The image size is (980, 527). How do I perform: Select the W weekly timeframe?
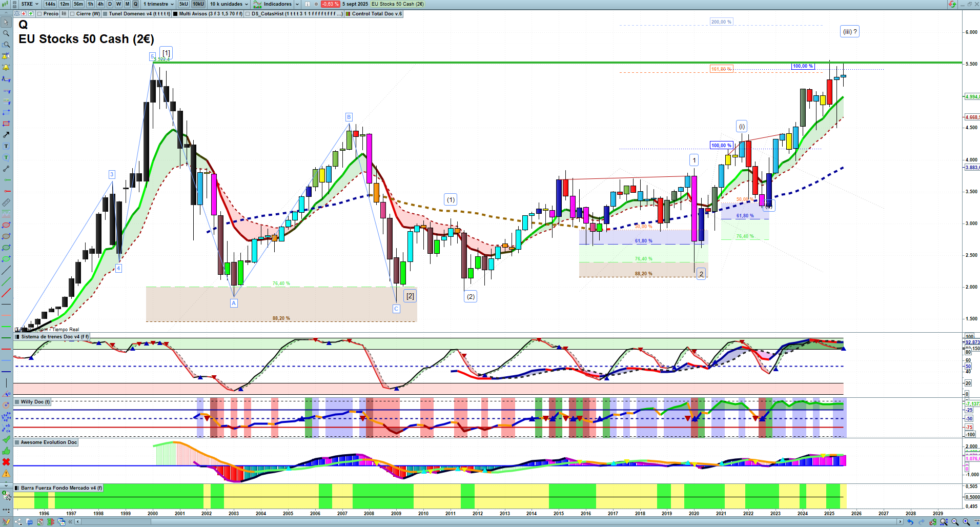(x=118, y=4)
